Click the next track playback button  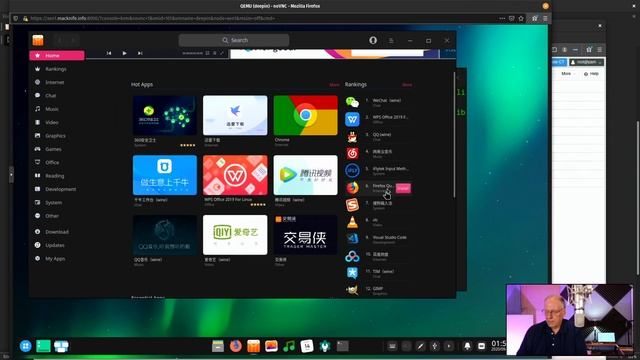[140, 53]
